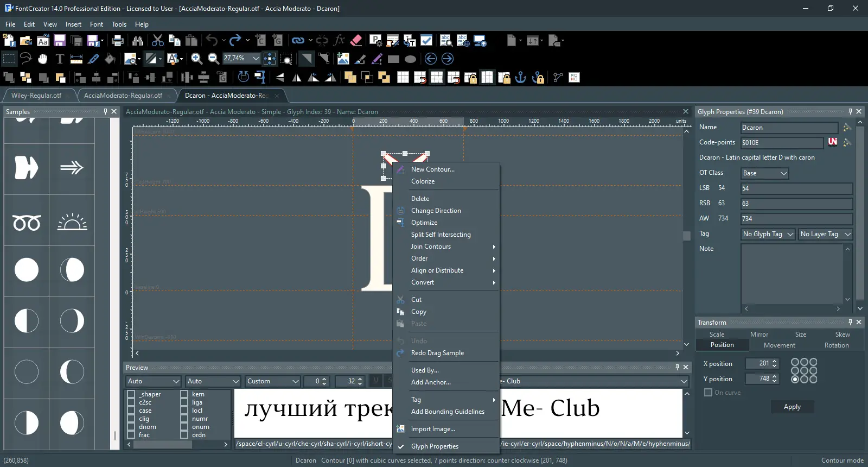Open the Mirror tab in Transform

click(x=759, y=335)
